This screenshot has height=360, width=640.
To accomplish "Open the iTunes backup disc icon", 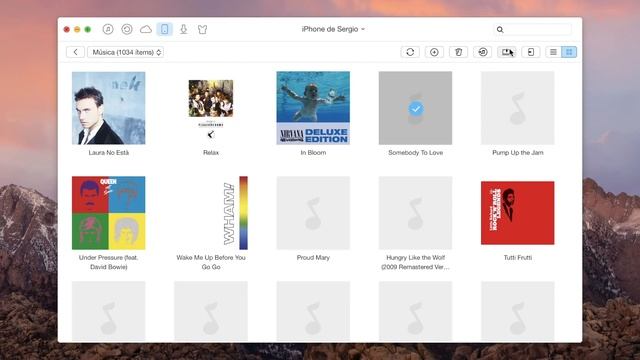I will point(127,29).
